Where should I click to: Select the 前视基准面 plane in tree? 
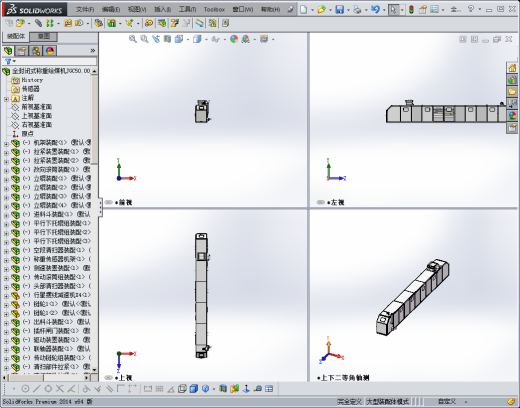37,107
